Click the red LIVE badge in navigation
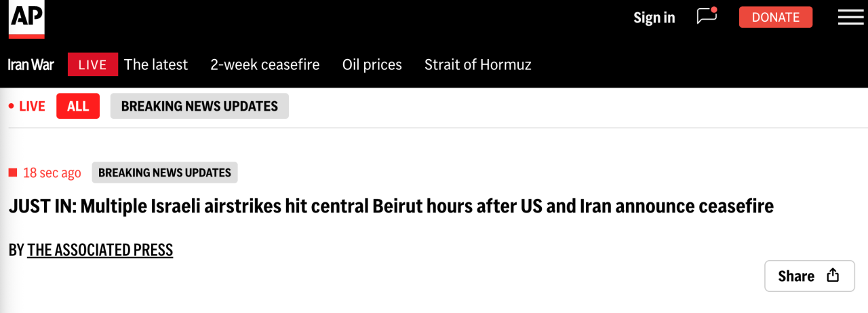The height and width of the screenshot is (313, 868). click(x=93, y=65)
